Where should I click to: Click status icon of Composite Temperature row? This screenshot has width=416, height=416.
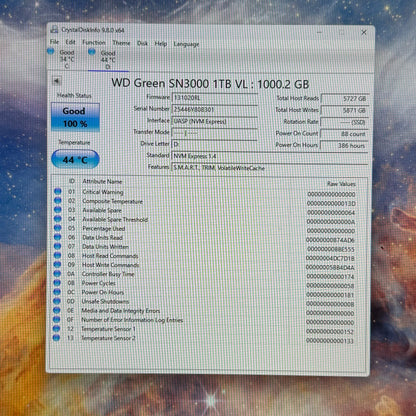tap(58, 200)
